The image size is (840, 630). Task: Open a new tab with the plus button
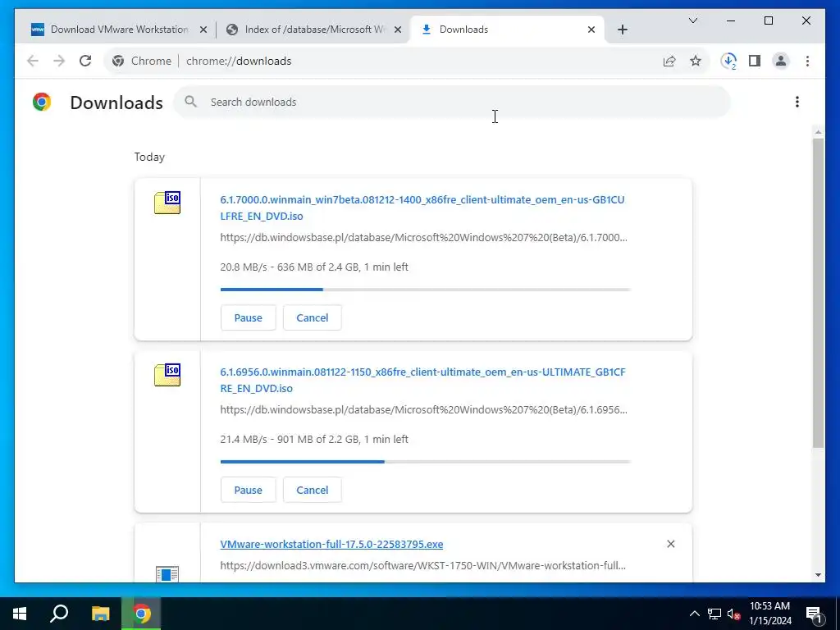click(x=623, y=30)
